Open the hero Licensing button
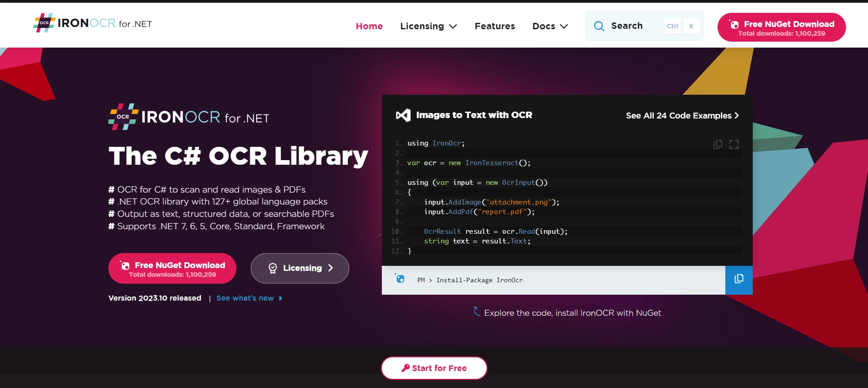Image resolution: width=868 pixels, height=388 pixels. point(300,268)
